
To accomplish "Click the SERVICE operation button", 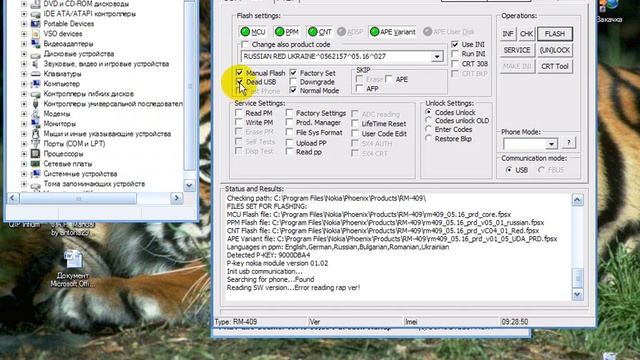I will [517, 50].
